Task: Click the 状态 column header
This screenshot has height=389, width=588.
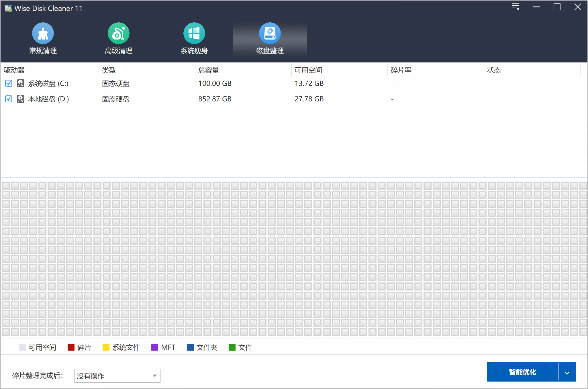Action: 494,70
